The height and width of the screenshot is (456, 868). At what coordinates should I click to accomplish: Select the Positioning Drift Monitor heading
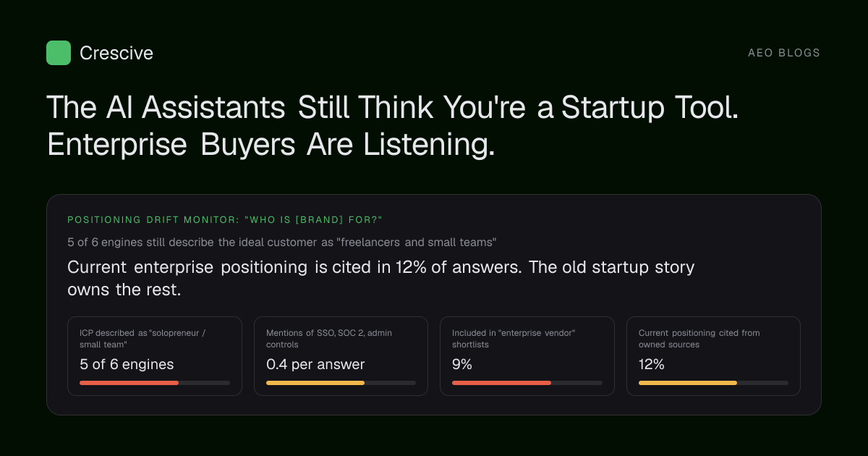(225, 219)
